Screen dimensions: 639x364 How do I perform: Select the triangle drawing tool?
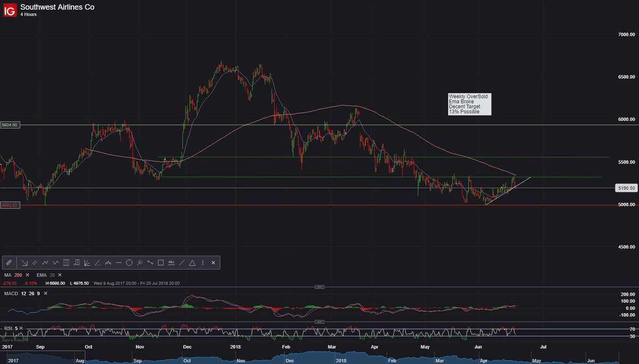192,263
